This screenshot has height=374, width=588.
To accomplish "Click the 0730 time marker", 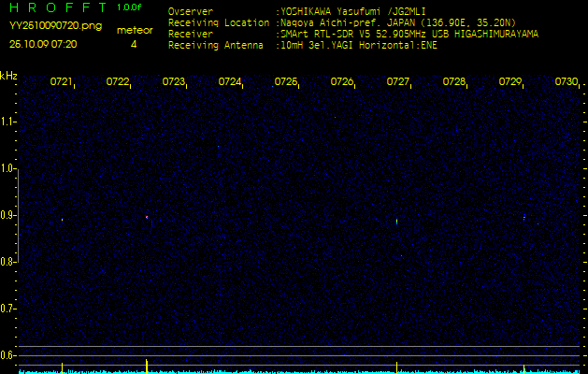I will [x=566, y=82].
